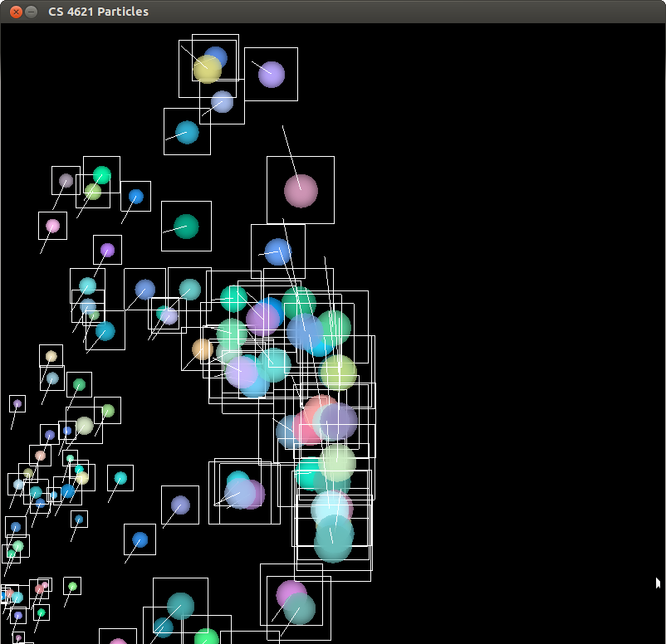Select the pale lavender-blue particle under the yellow particle
This screenshot has height=644, width=666.
[222, 102]
